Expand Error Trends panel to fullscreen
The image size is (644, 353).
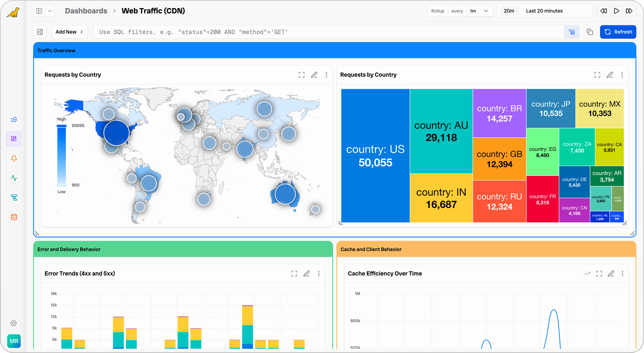point(294,274)
